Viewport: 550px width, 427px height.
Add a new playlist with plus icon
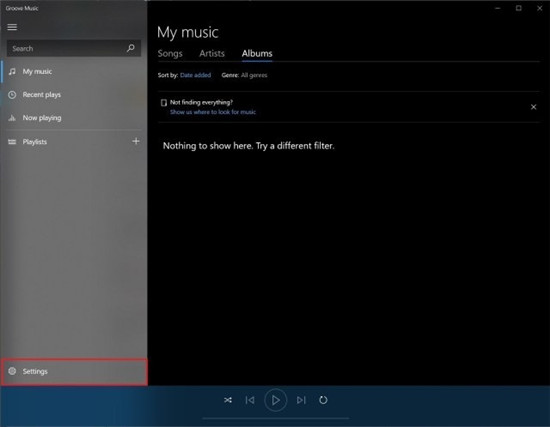136,141
